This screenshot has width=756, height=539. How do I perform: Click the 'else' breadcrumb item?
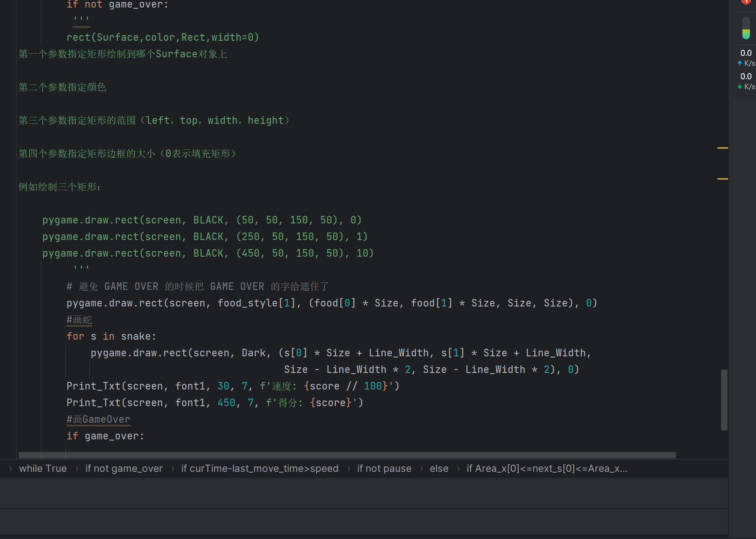(439, 468)
